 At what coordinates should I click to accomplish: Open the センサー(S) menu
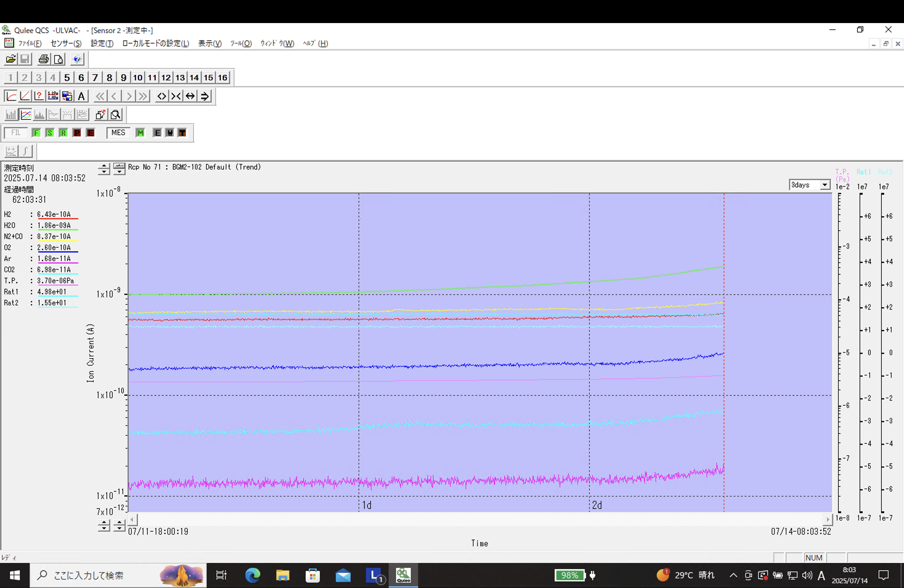[66, 43]
